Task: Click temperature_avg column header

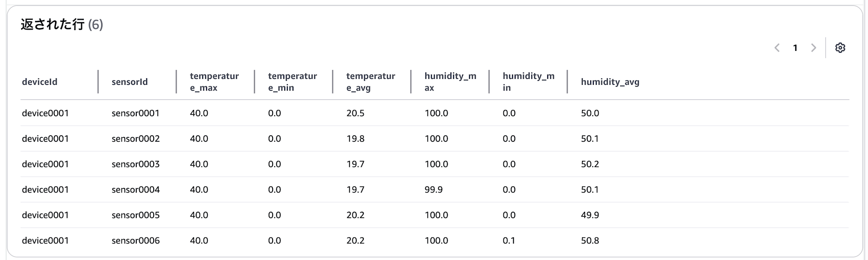Action: pyautogui.click(x=371, y=82)
